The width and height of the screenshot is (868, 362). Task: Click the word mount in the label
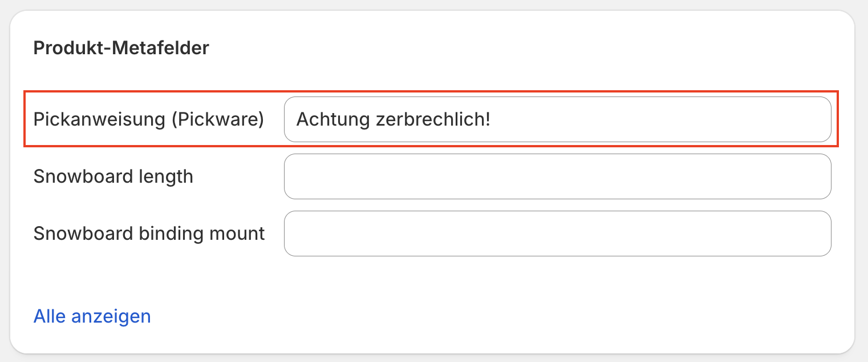(x=238, y=234)
